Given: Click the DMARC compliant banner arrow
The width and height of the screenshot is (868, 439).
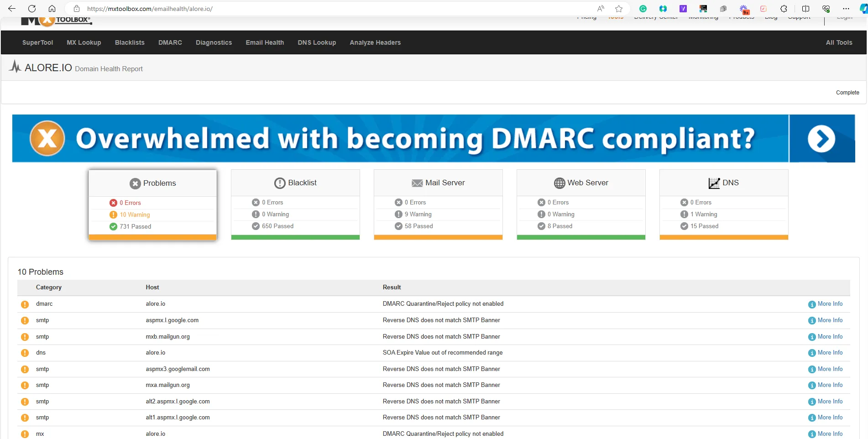Looking at the screenshot, I should point(821,138).
